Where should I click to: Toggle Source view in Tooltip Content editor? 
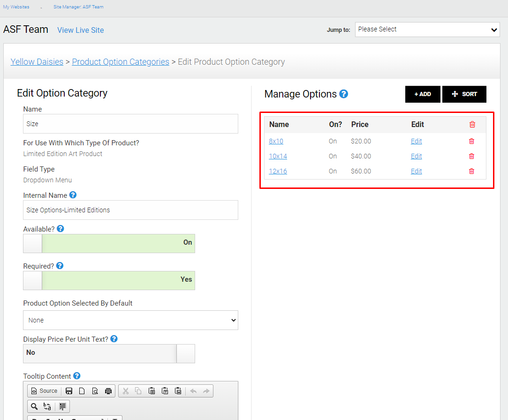[45, 391]
